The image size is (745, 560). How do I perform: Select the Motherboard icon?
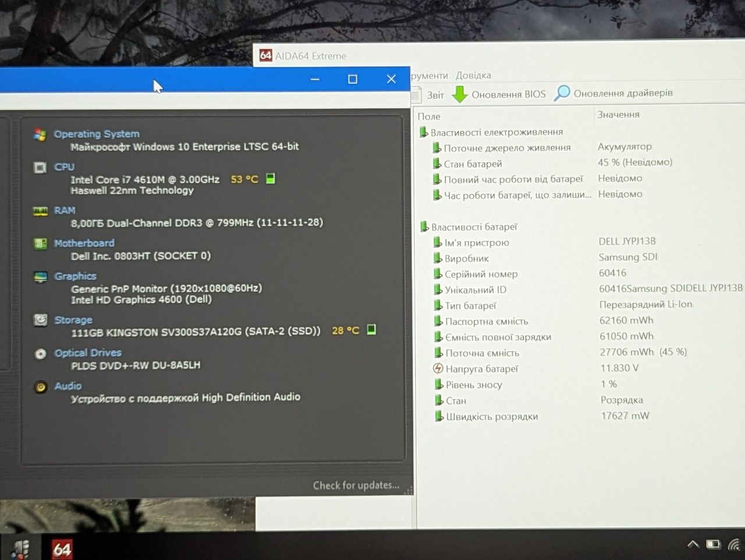tap(40, 244)
